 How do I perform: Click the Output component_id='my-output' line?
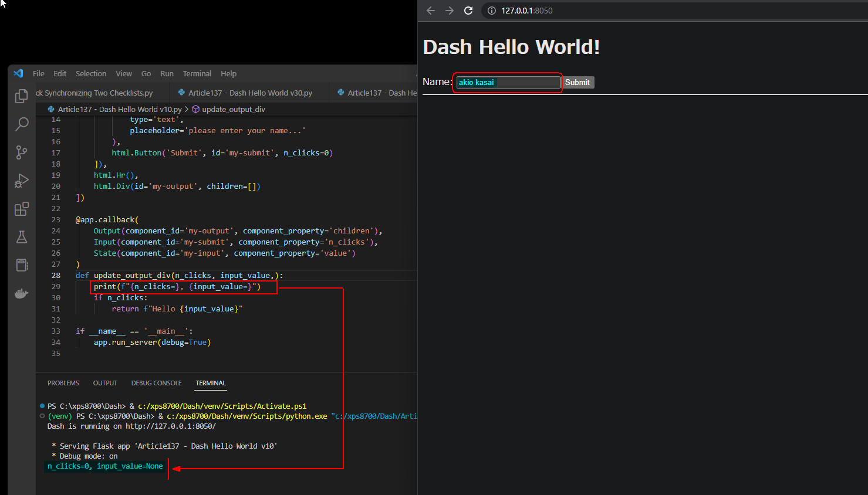238,230
